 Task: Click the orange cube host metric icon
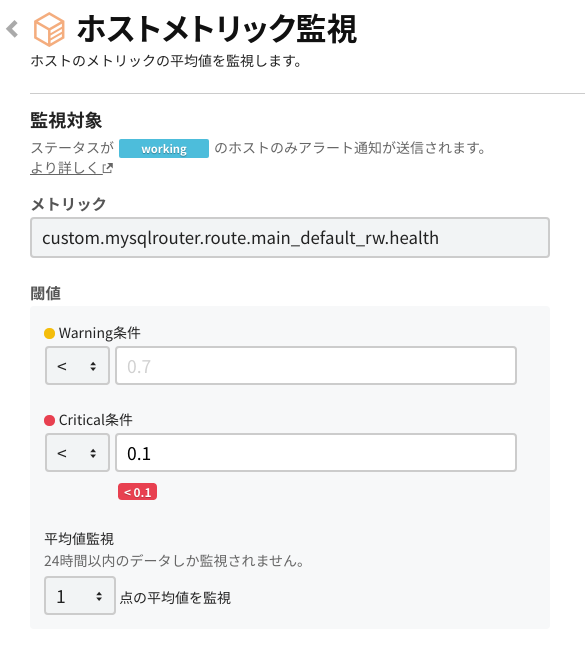tap(49, 29)
